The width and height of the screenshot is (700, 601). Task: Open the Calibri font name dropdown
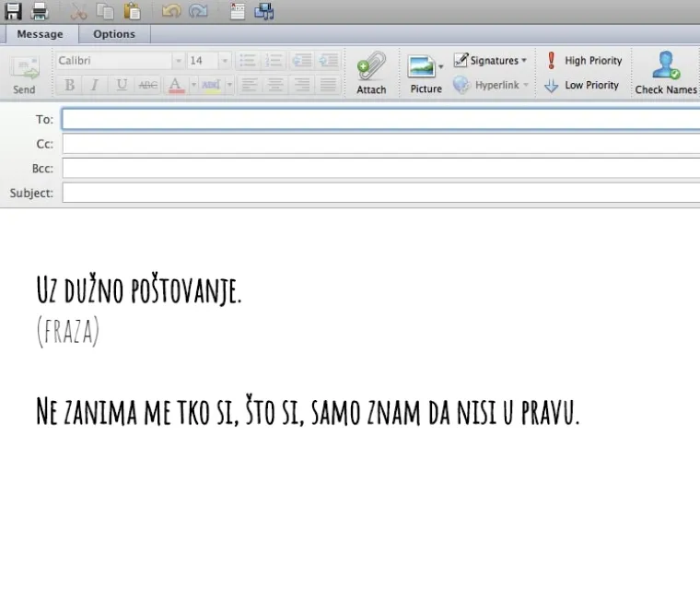(x=178, y=61)
